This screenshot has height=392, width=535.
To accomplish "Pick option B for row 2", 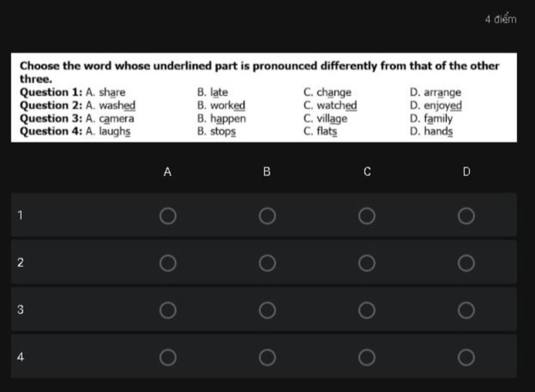I will coord(267,263).
